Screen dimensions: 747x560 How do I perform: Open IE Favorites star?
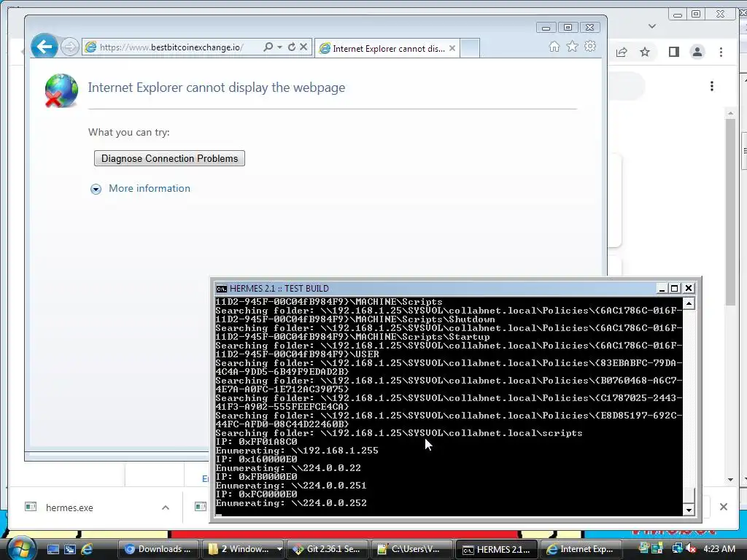[x=572, y=46]
